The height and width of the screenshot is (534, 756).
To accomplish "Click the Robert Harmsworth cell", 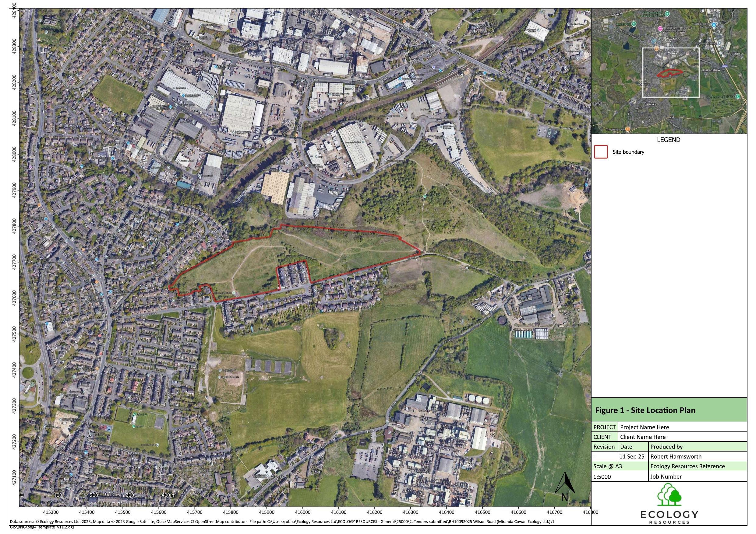I will click(676, 456).
